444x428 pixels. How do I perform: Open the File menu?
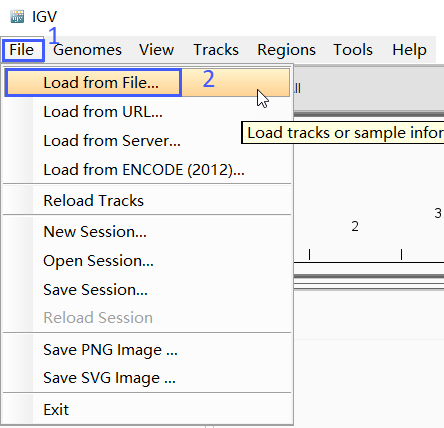(22, 50)
